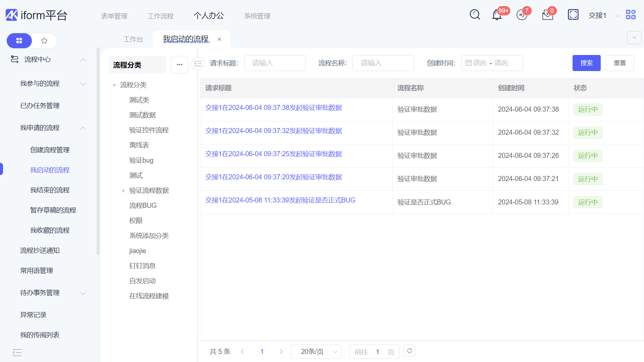Image resolution: width=644 pixels, height=362 pixels.
Task: Click the favorites star icon in sidebar
Action: 44,41
